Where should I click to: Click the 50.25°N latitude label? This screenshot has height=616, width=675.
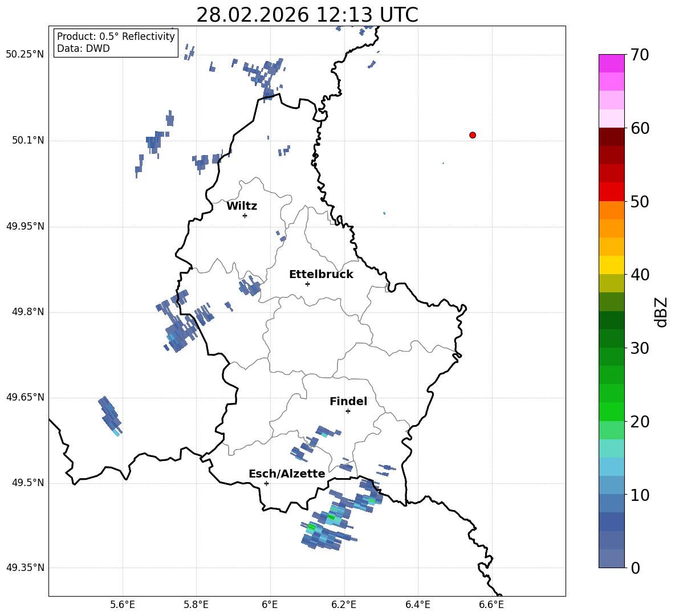click(x=25, y=55)
